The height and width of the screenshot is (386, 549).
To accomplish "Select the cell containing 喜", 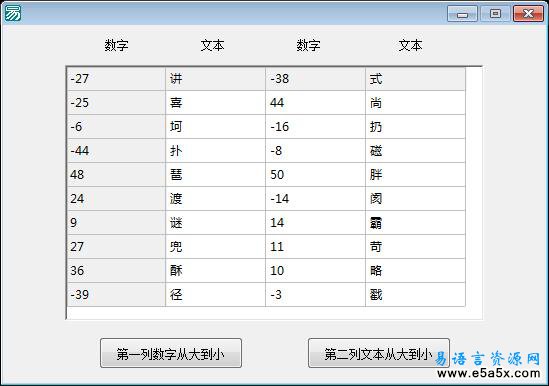I will 215,103.
